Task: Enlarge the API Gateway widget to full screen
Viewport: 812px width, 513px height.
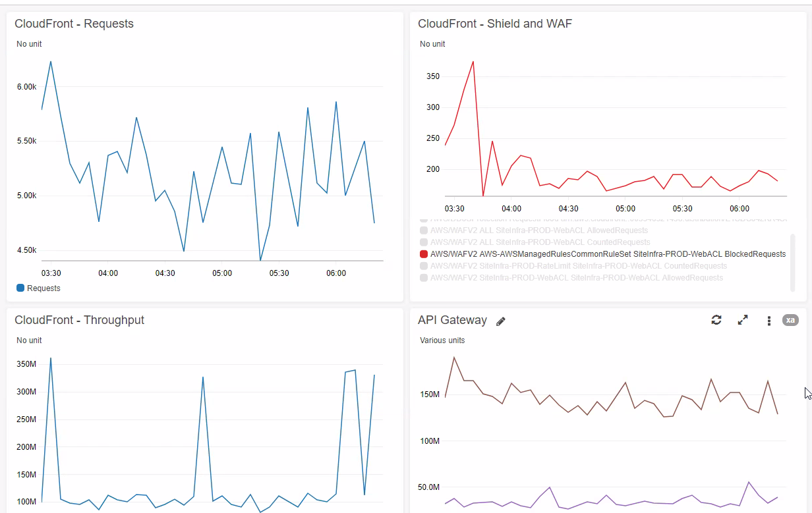Action: (x=743, y=320)
